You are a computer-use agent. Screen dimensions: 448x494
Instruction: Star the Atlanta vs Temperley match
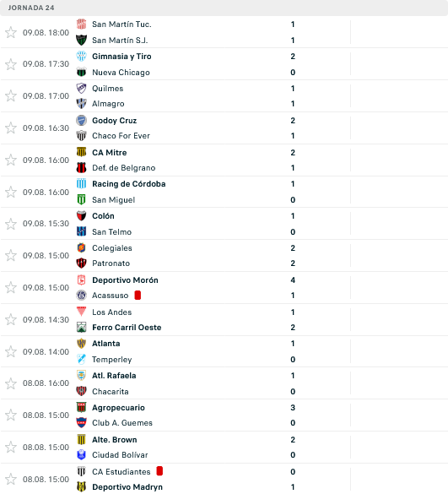click(x=11, y=351)
